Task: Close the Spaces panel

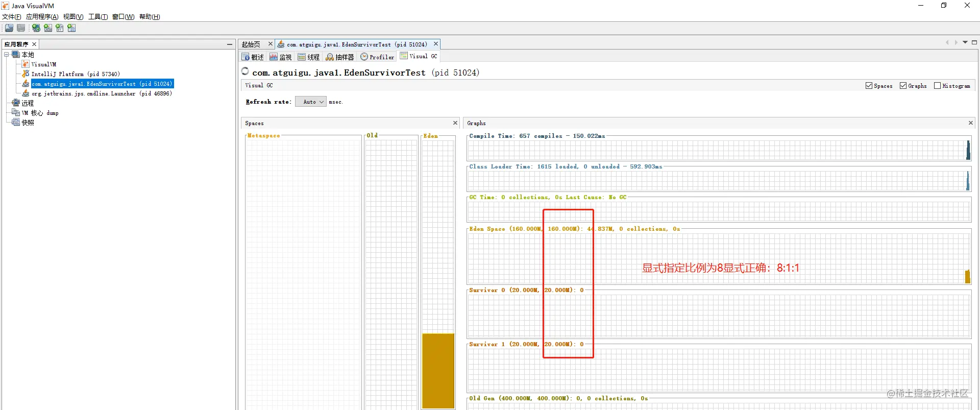Action: pyautogui.click(x=455, y=123)
